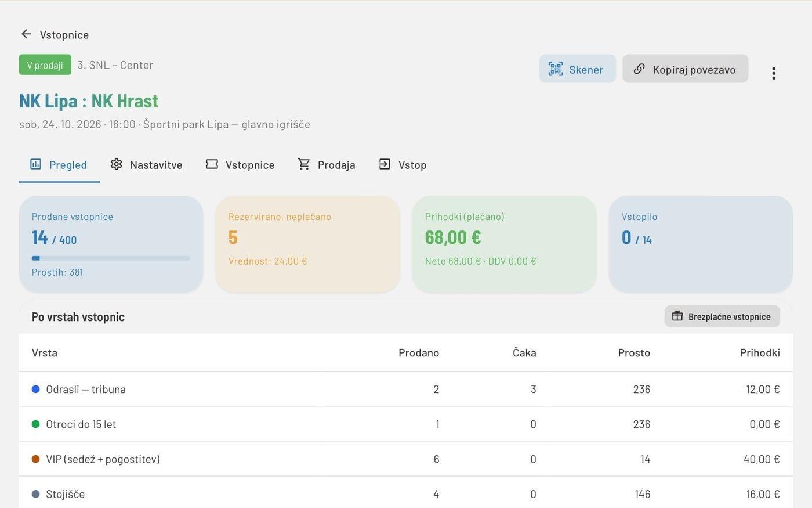This screenshot has height=508, width=812.
Task: Switch to the Nastavitve tab
Action: 147,165
